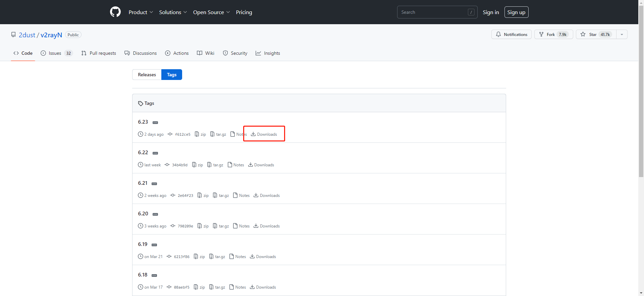Download zip for tag 6.18
The image size is (644, 296).
[x=199, y=287]
